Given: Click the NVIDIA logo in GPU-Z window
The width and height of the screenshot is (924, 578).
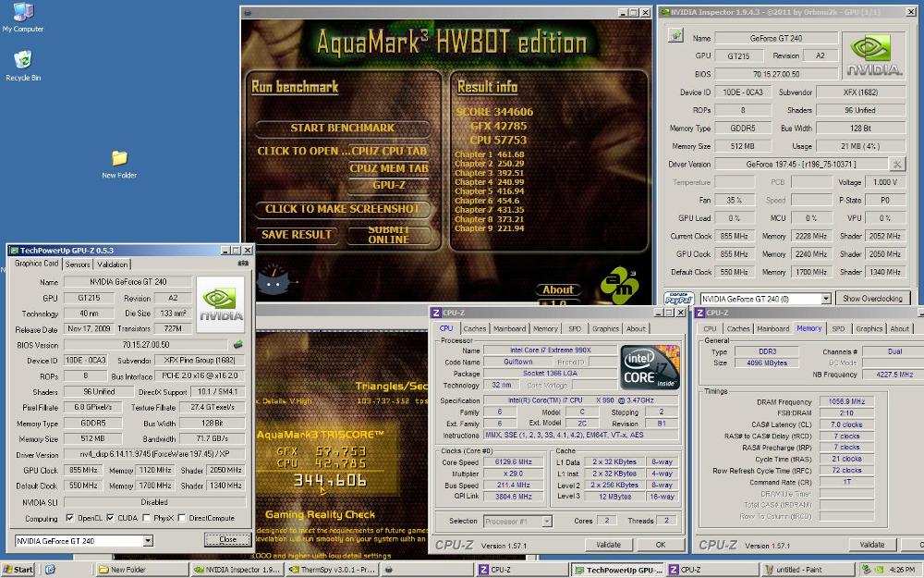Looking at the screenshot, I should click(x=221, y=304).
